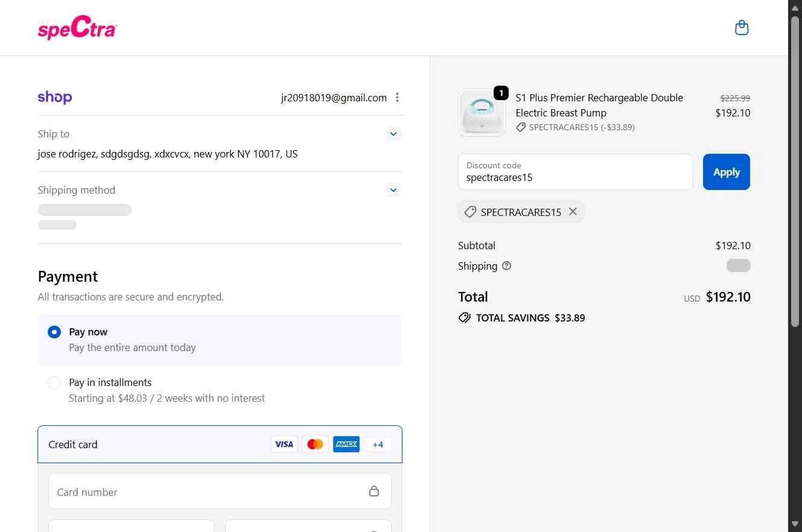
Task: Click the TOTAL SAVINGS $33.89 text
Action: point(530,318)
